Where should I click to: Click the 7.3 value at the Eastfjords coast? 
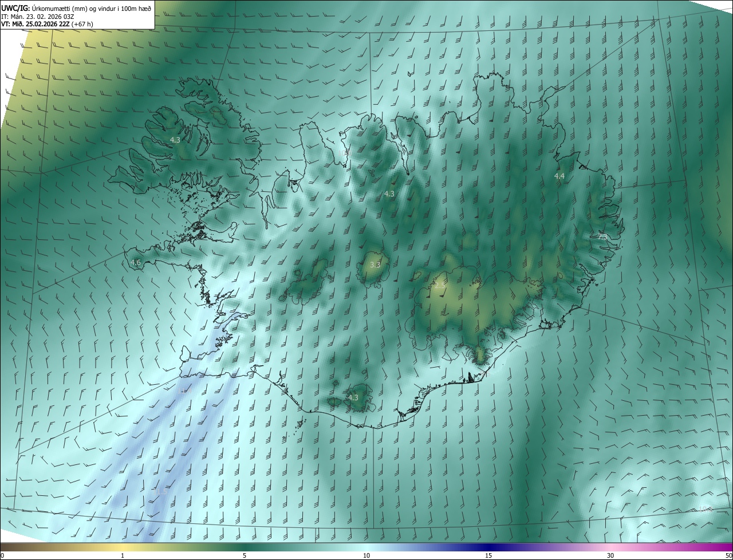click(x=602, y=236)
